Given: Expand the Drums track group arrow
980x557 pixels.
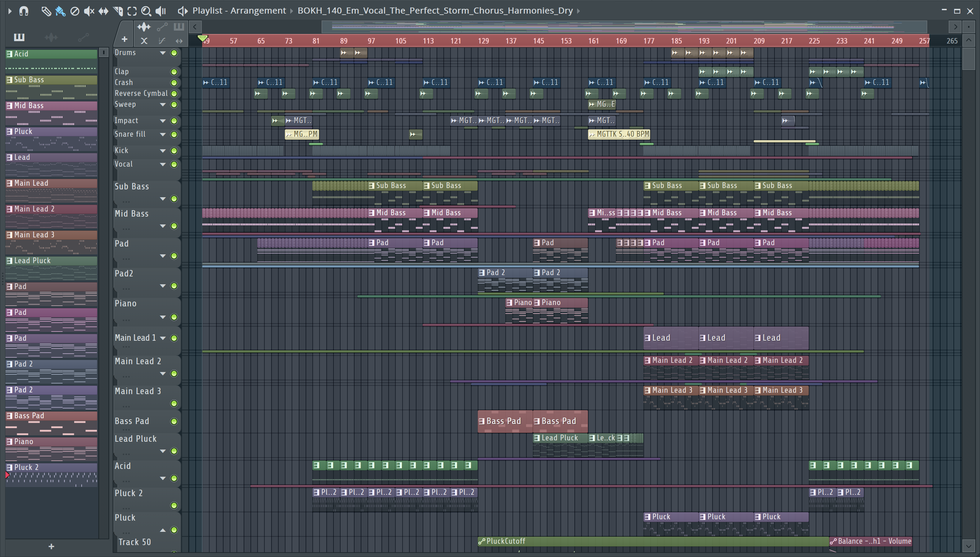Looking at the screenshot, I should (x=163, y=53).
